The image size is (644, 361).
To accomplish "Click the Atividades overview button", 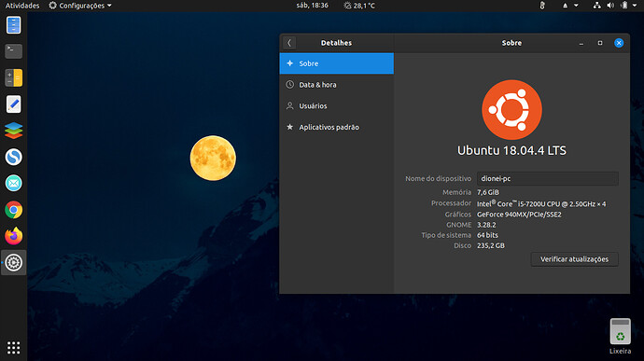I will point(22,6).
